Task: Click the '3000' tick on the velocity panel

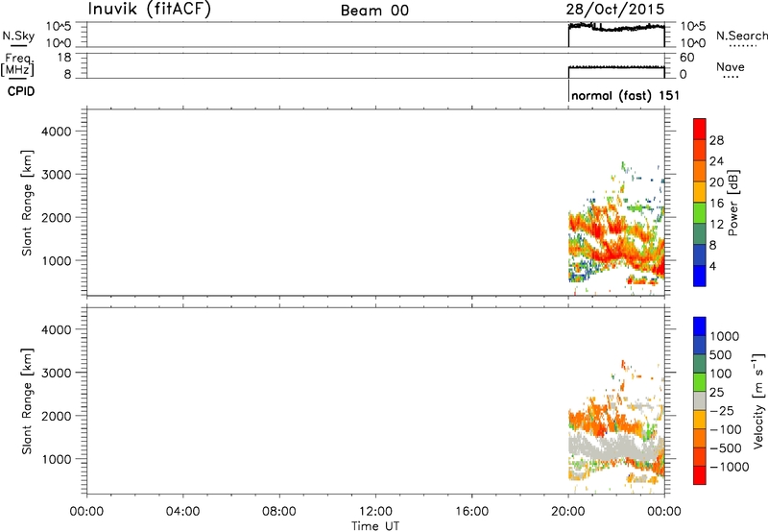Action: [57, 373]
